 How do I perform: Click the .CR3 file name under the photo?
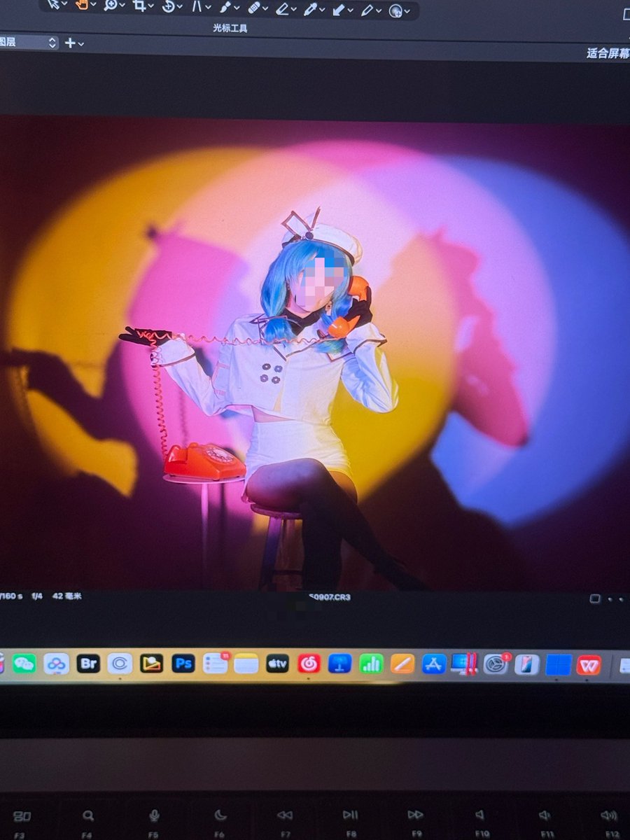pos(330,597)
